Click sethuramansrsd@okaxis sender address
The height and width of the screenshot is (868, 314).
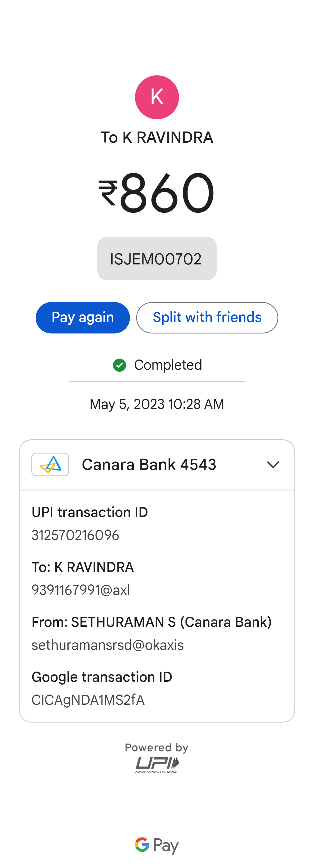108,645
